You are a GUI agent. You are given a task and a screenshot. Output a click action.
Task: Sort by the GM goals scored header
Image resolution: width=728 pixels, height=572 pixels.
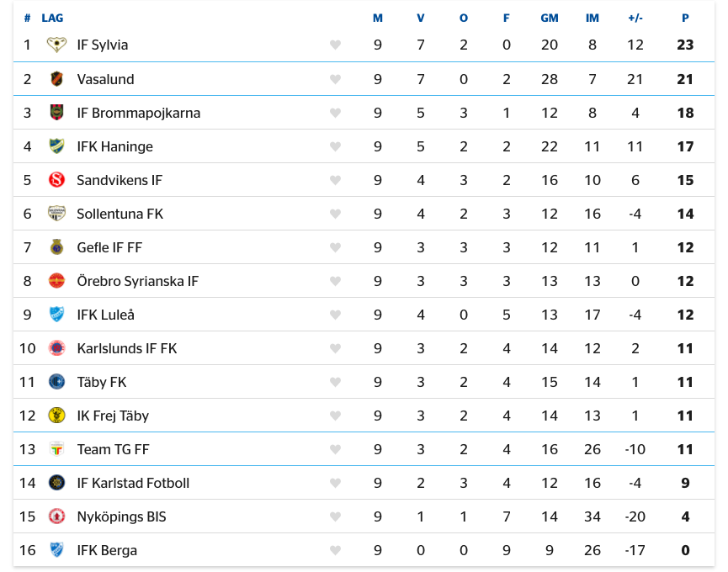pos(550,19)
